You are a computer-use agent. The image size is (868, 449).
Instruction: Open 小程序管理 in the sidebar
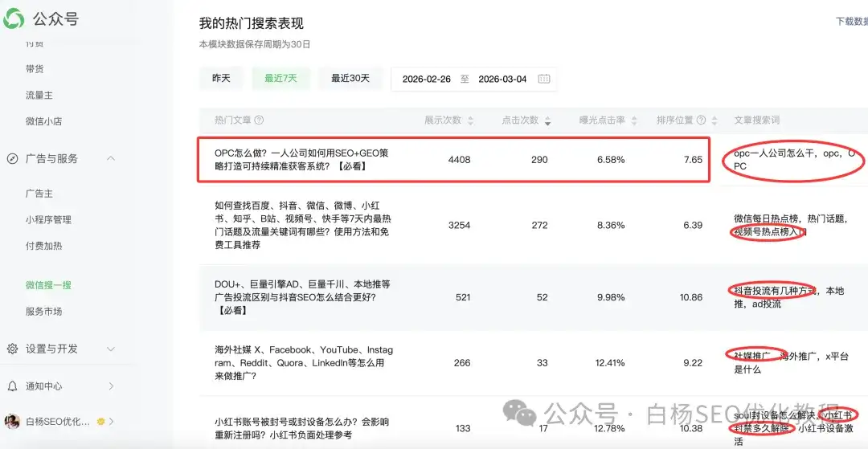click(48, 219)
